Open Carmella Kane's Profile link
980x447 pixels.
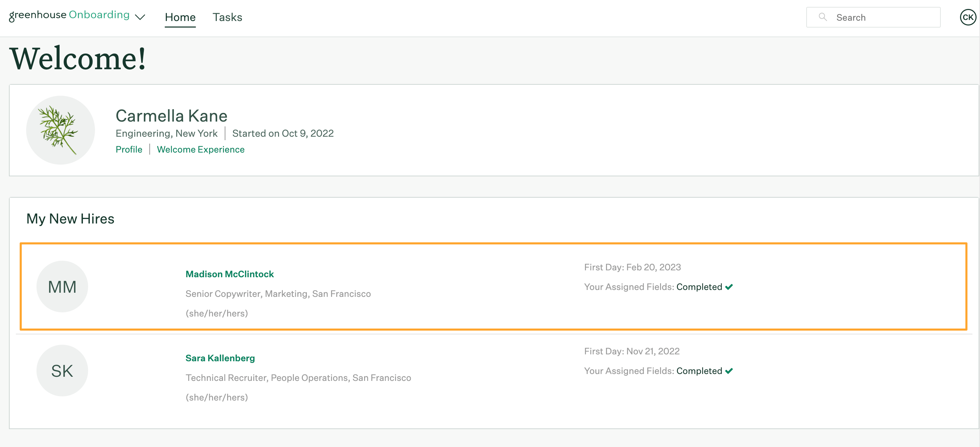(129, 149)
